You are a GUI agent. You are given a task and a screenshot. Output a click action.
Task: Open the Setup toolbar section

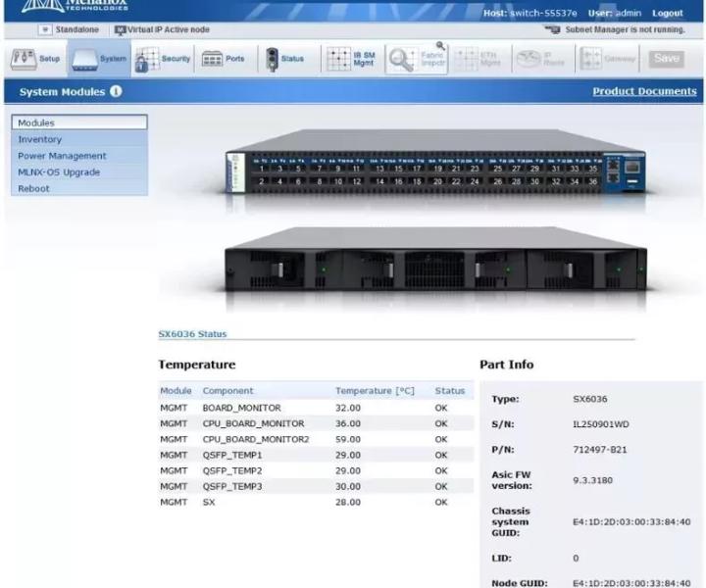[35, 59]
